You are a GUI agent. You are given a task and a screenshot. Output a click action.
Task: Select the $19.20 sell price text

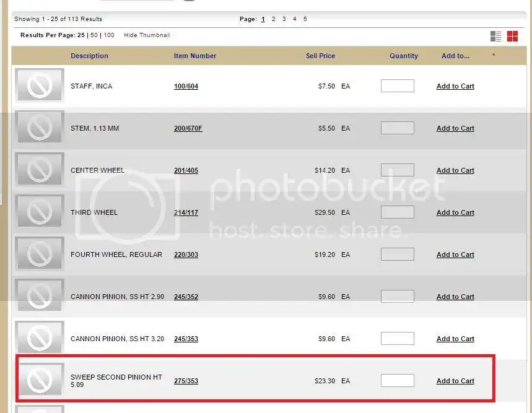pyautogui.click(x=325, y=254)
